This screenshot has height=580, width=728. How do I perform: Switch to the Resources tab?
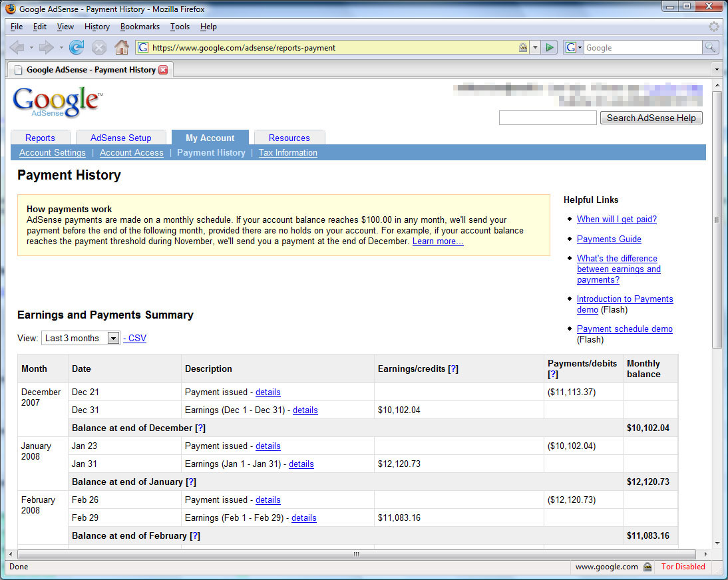289,138
